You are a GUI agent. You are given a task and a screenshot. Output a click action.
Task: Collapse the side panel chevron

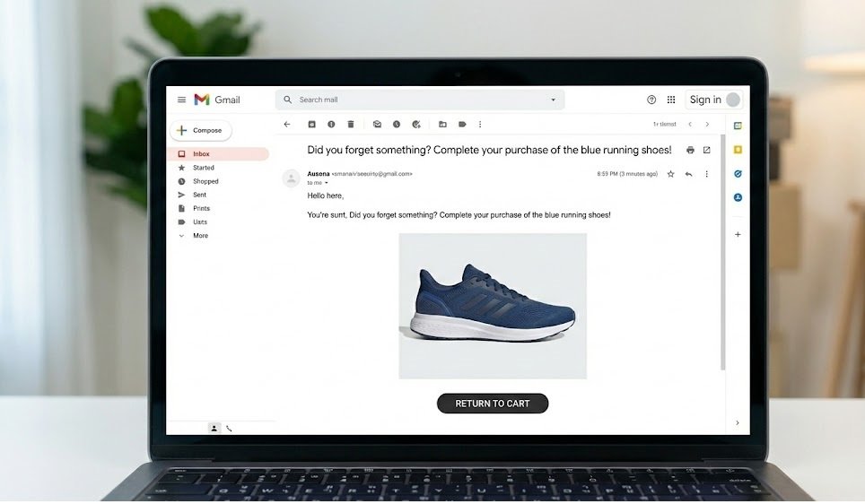coord(738,423)
